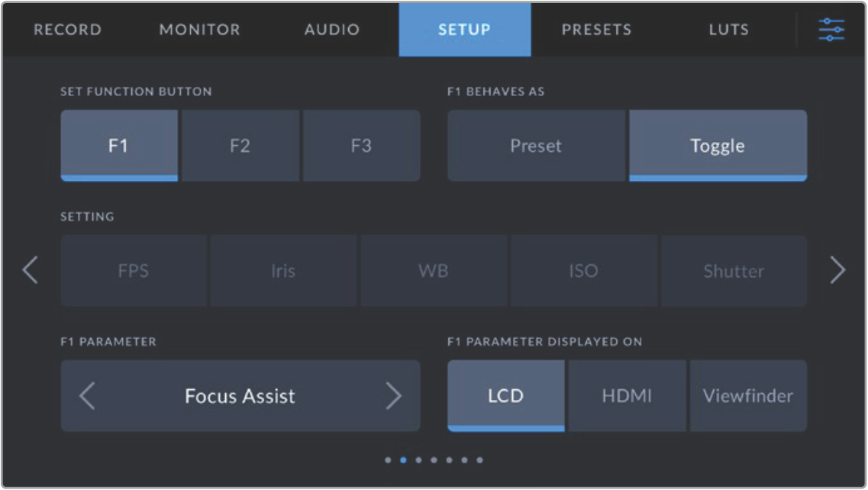Go to next settings page arrow
The width and height of the screenshot is (868, 490).
[837, 270]
